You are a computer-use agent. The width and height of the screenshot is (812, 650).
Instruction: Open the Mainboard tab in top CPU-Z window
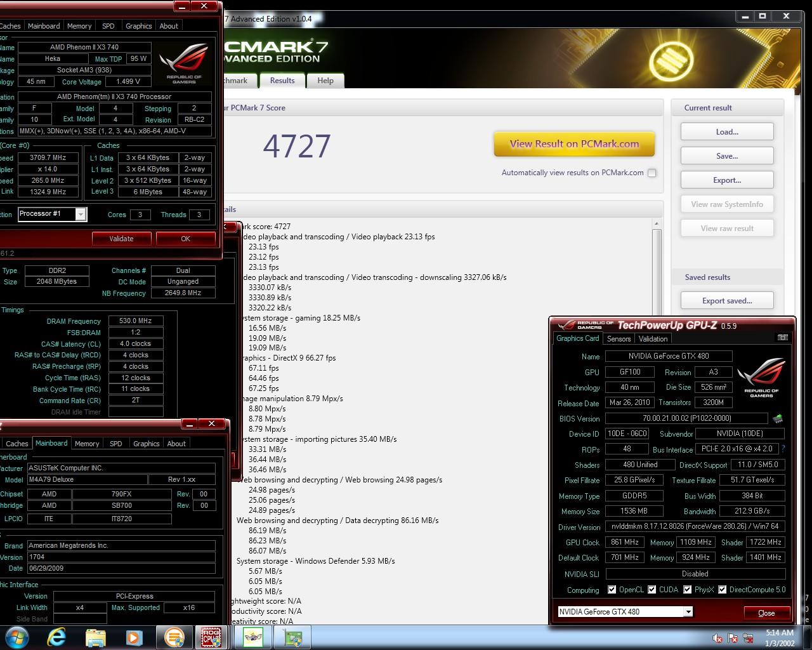click(x=44, y=26)
